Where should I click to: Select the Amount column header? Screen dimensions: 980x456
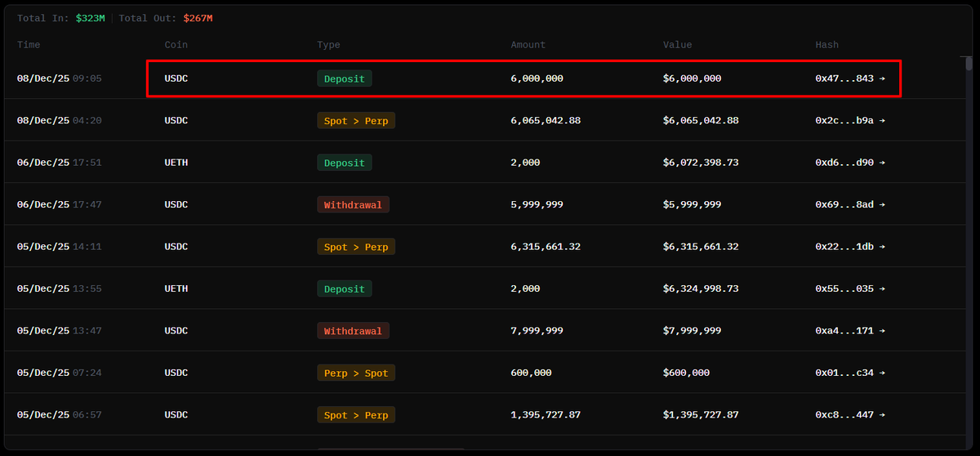528,45
